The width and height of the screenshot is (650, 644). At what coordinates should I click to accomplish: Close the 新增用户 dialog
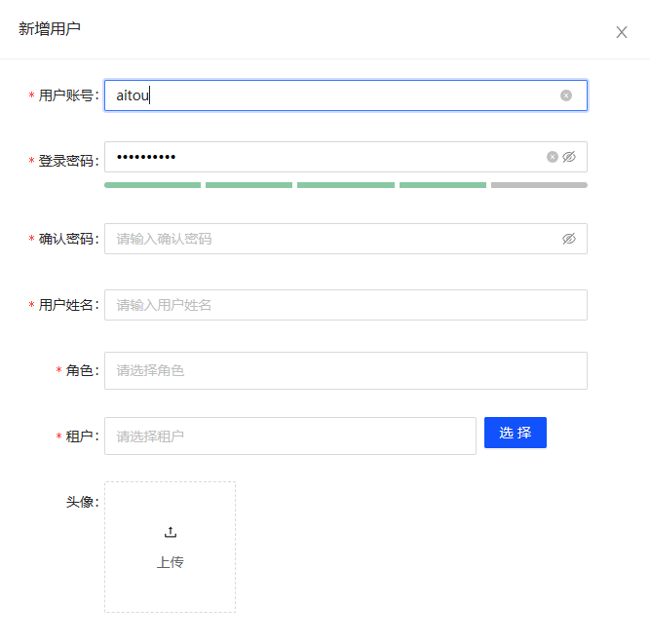coord(621,32)
